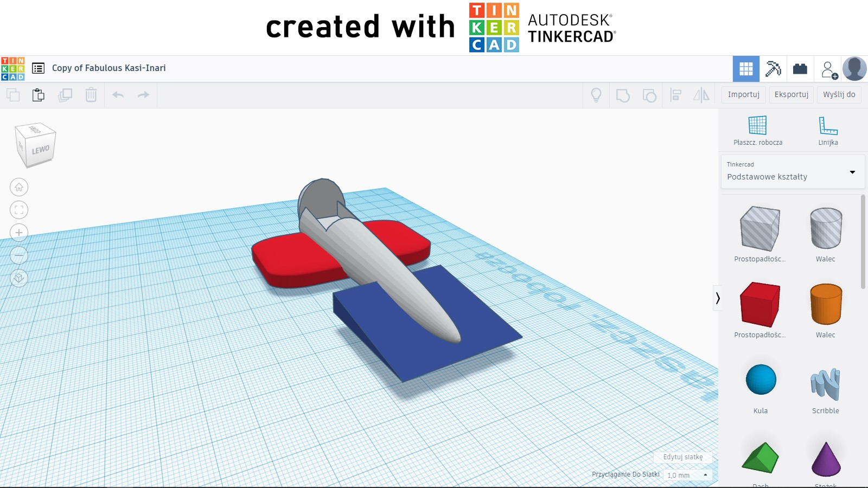
Task: Toggle the orthographic perspective view icon
Action: (x=19, y=278)
